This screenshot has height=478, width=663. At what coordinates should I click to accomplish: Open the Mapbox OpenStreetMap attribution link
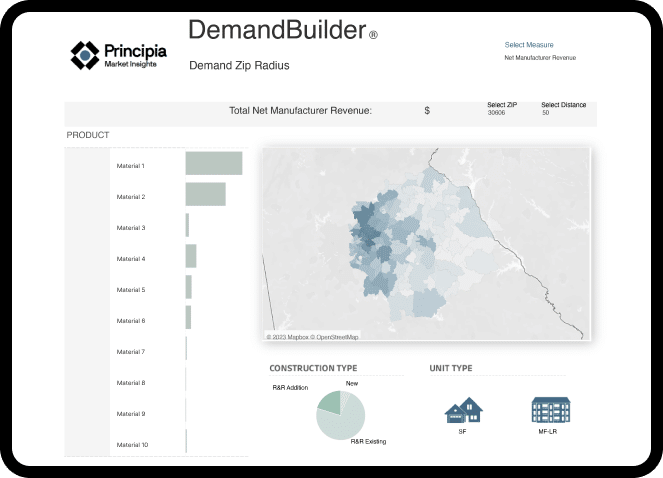tap(312, 337)
